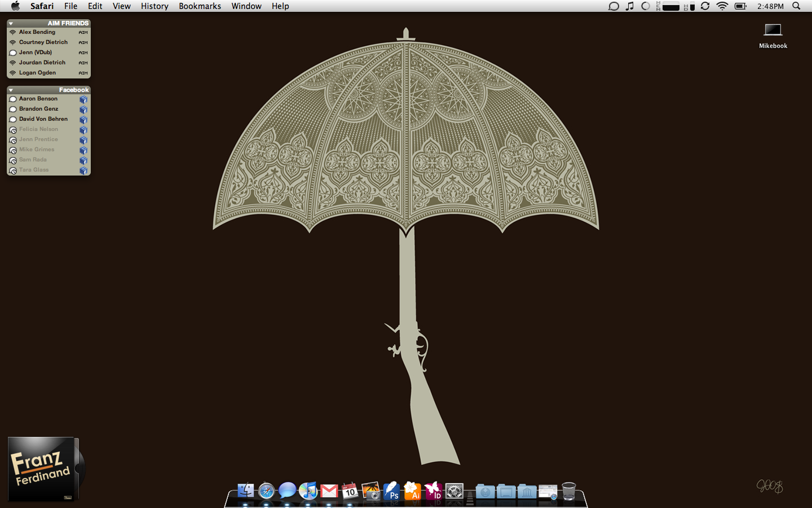
Task: Open the library folder stack in dock
Action: coord(527,491)
